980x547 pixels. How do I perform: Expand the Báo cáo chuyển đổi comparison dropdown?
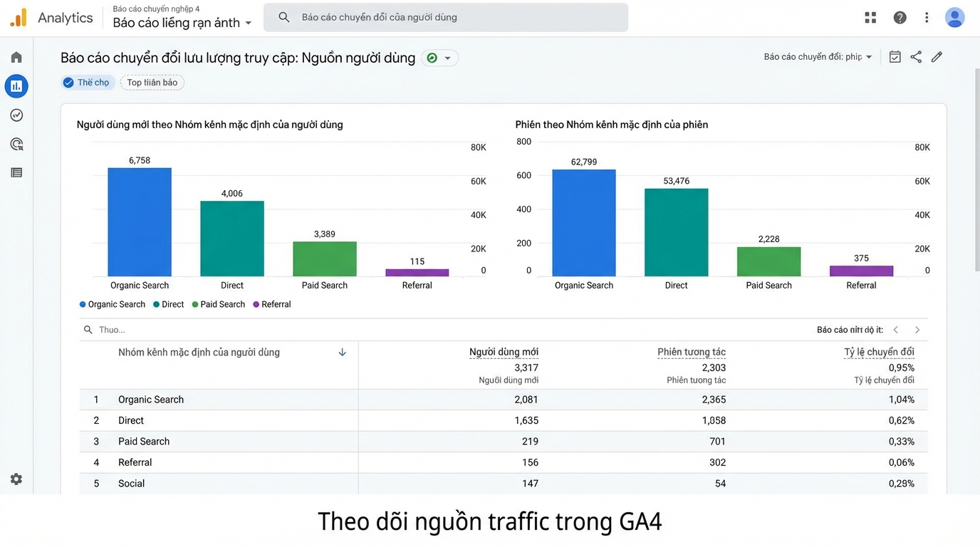816,56
